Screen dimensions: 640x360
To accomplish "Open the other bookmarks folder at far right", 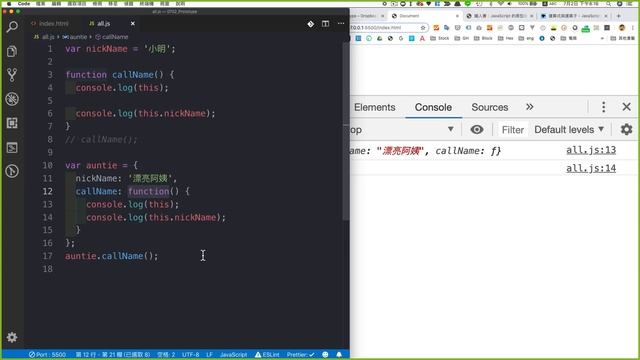I will tap(622, 38).
